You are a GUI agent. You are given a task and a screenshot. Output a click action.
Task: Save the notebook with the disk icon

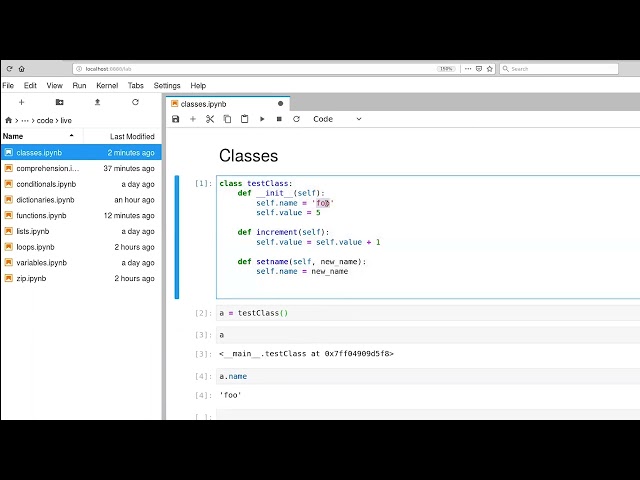click(x=176, y=119)
